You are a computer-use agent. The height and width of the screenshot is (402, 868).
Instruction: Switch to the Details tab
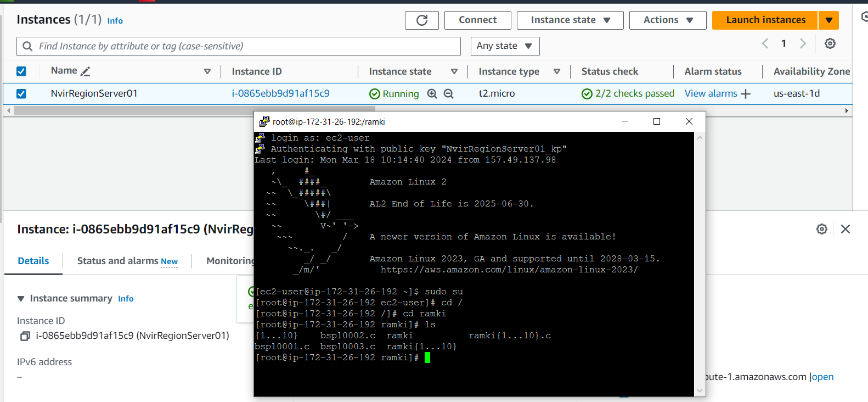33,261
